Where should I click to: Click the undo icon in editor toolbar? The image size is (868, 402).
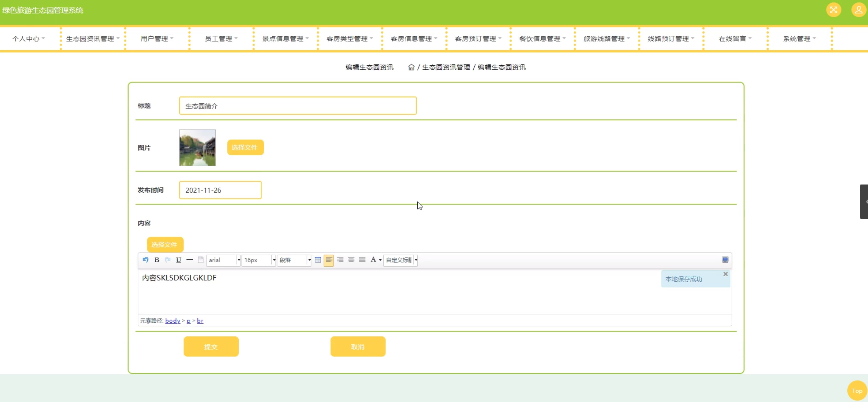(145, 260)
